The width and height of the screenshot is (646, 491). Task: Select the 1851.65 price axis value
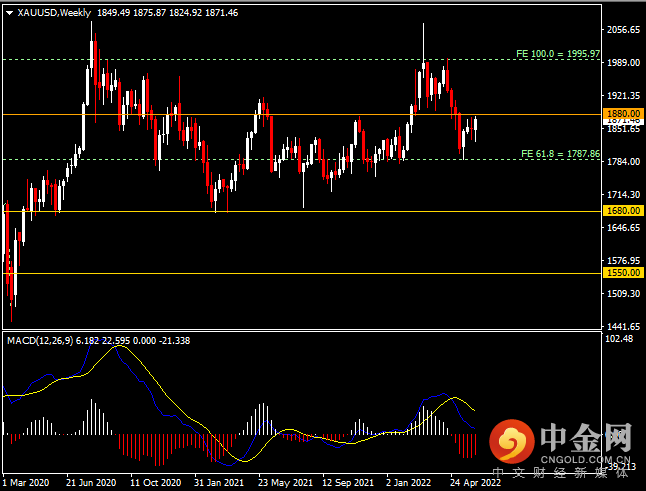623,129
